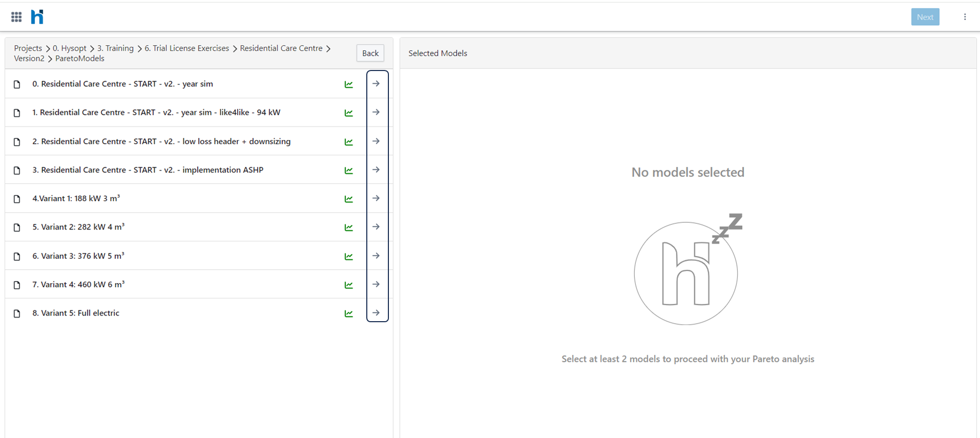The width and height of the screenshot is (980, 438).
Task: Go to Residential Care Centre breadcrumb
Action: [x=281, y=48]
